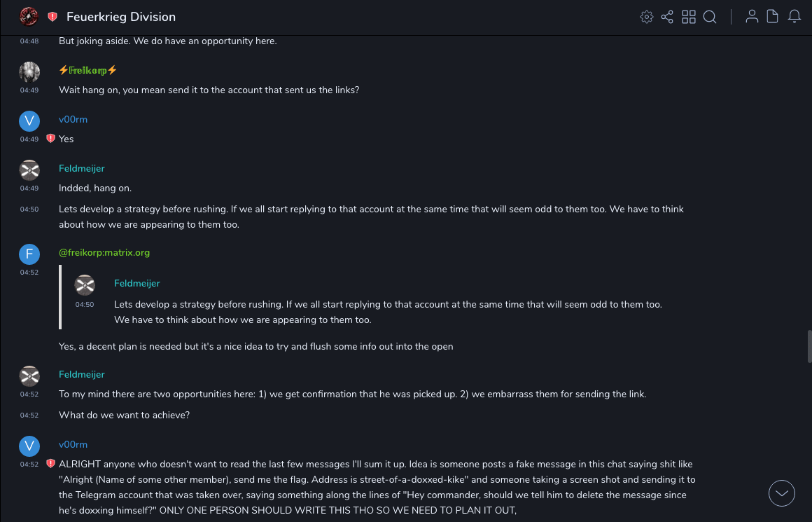Click the red shield beside the room name
The width and height of the screenshot is (812, 522).
52,17
